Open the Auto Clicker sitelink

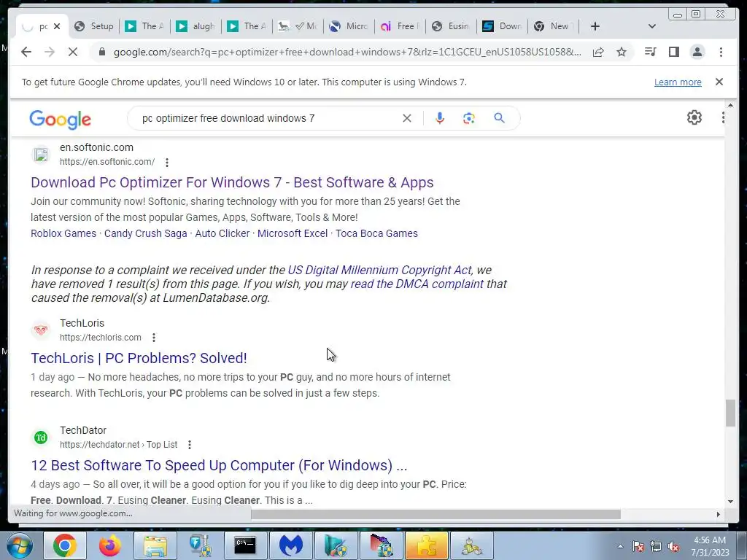(222, 233)
